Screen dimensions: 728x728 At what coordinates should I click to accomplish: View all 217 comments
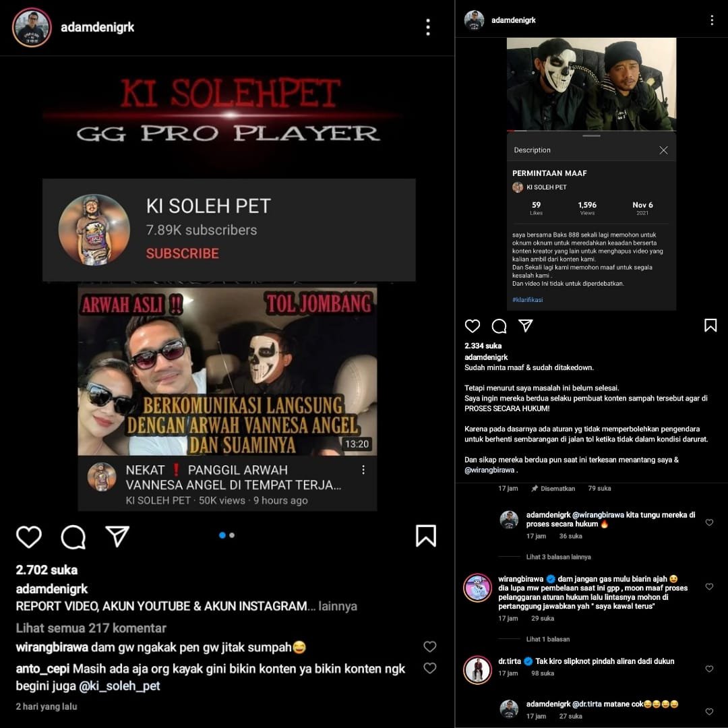[x=91, y=628]
